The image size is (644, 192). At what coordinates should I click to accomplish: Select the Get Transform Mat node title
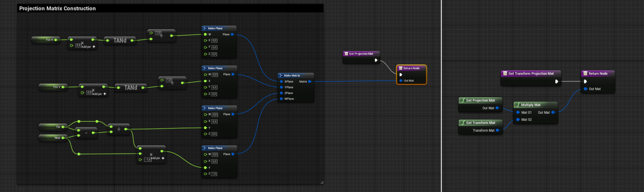(481, 123)
